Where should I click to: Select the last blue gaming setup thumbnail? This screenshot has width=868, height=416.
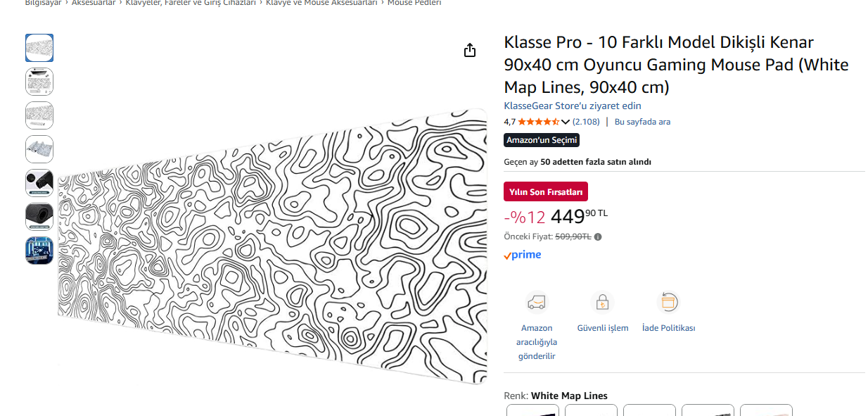tap(39, 251)
